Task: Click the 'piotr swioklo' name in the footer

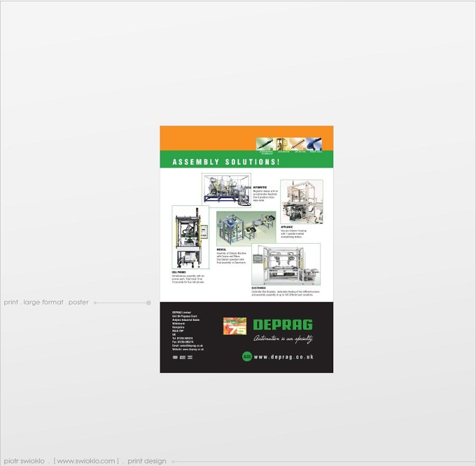Action: (24, 461)
